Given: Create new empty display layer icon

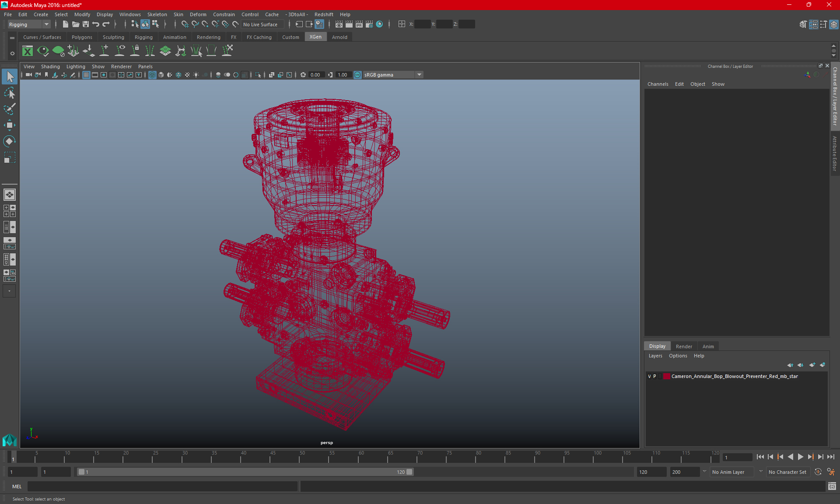Looking at the screenshot, I should 812,365.
